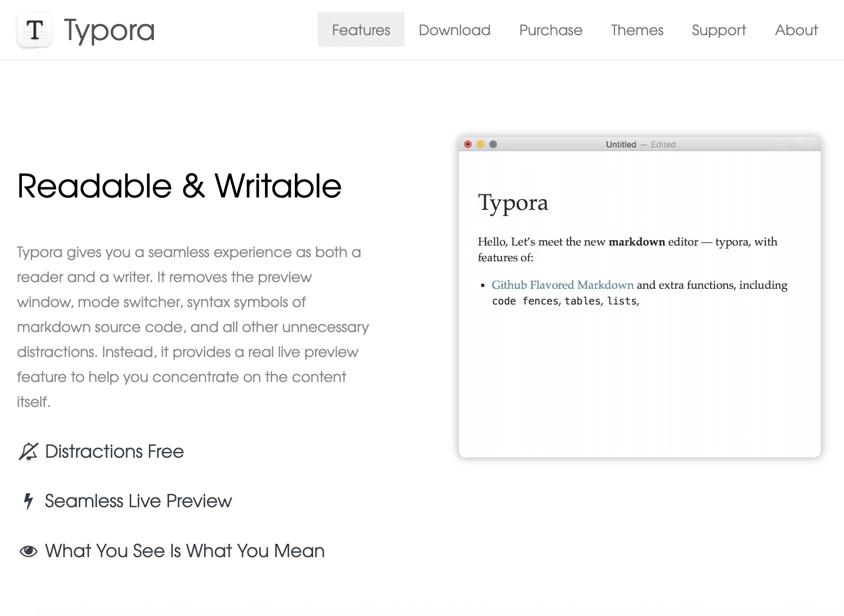The height and width of the screenshot is (616, 844).
Task: Click the yellow minimize dot in demo window
Action: (x=480, y=144)
